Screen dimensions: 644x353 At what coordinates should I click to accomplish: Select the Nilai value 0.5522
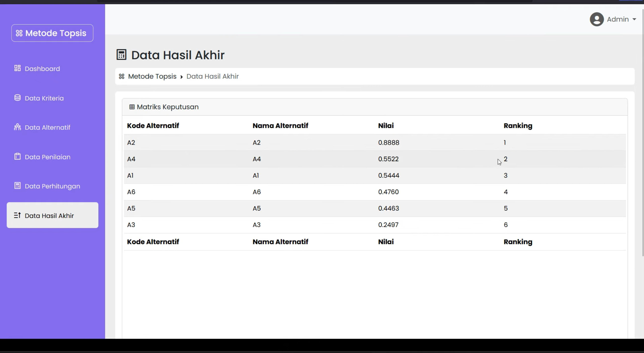[388, 159]
